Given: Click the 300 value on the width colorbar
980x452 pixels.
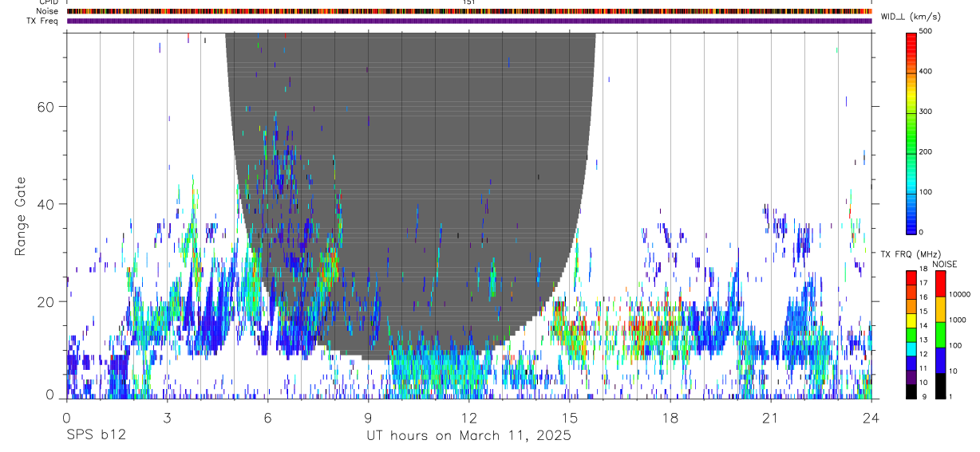Looking at the screenshot, I should 925,112.
